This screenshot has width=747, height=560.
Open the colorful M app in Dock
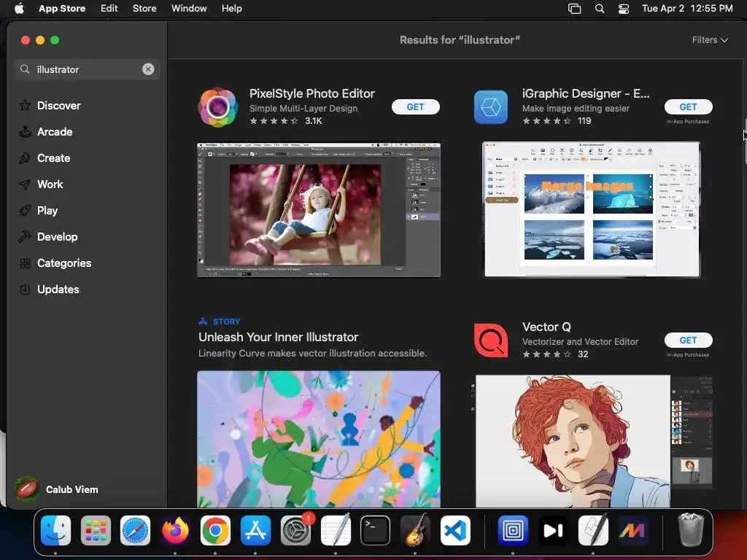632,531
